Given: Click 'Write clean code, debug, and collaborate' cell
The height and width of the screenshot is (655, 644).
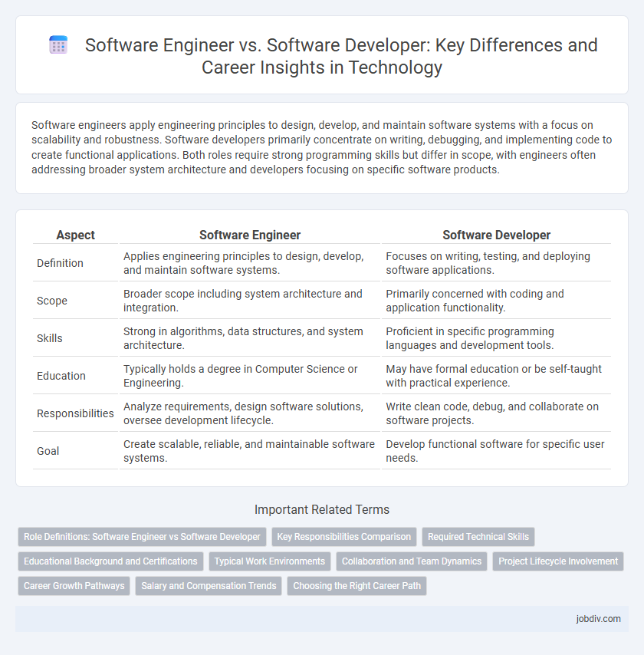Looking at the screenshot, I should click(x=496, y=413).
